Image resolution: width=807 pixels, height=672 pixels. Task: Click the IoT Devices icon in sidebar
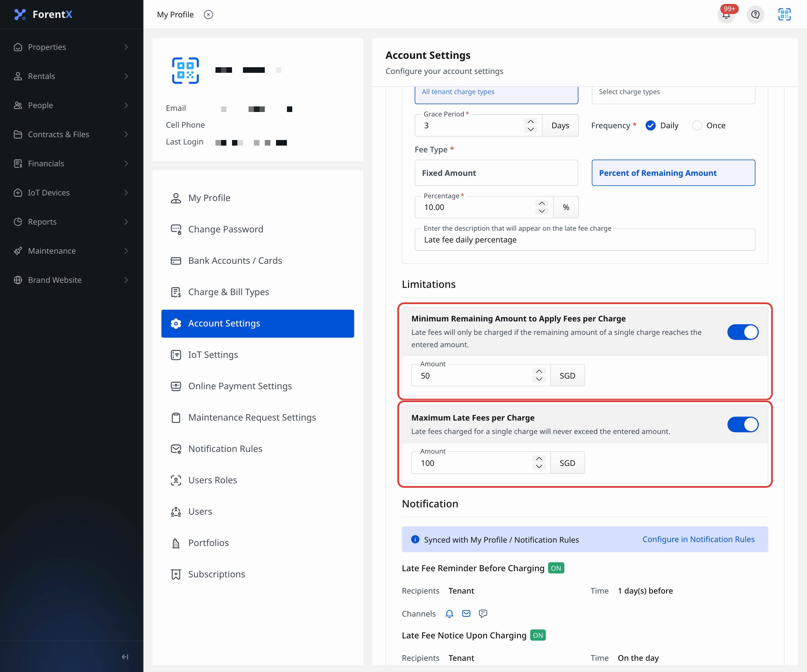point(18,192)
